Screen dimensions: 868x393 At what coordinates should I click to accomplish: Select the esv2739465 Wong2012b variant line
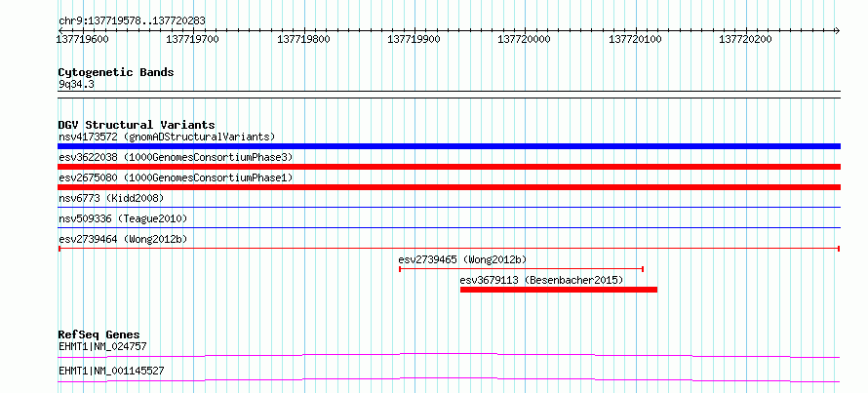pyautogui.click(x=521, y=269)
